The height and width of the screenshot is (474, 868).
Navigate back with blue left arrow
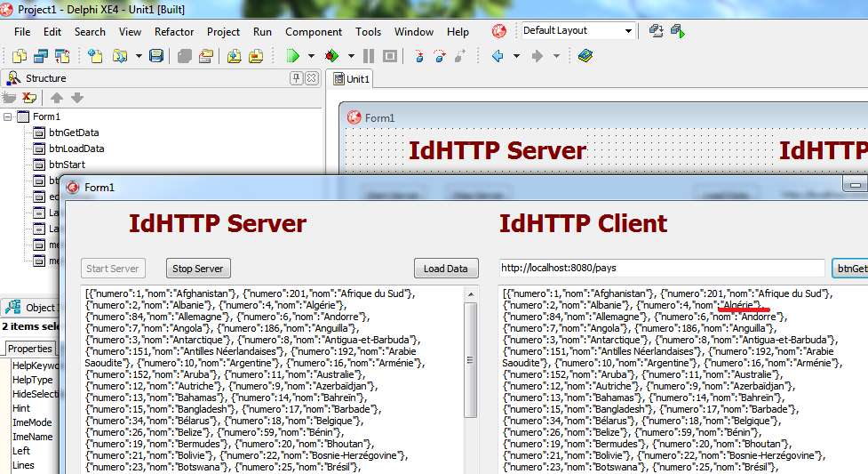pos(498,56)
